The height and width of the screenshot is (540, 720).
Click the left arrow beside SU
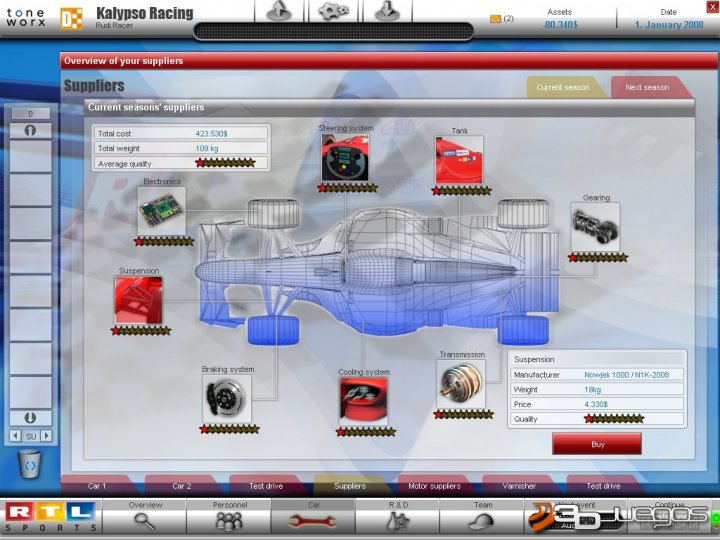click(x=15, y=436)
